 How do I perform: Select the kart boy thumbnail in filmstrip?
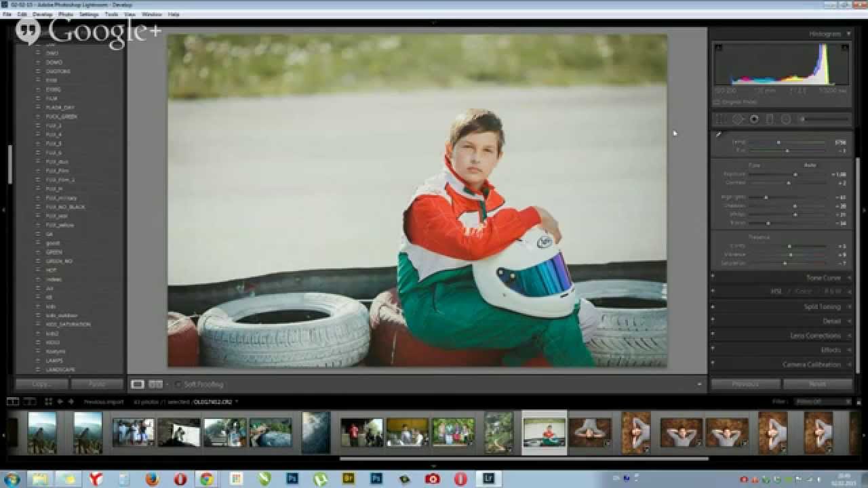(x=545, y=432)
